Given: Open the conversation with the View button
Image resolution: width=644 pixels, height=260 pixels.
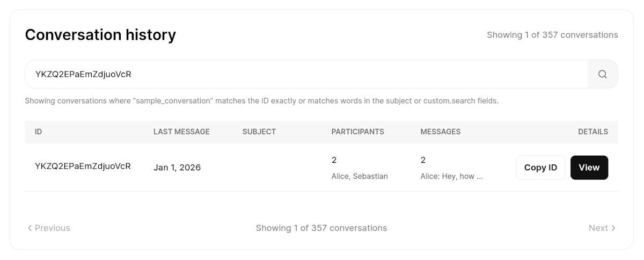Looking at the screenshot, I should (x=589, y=168).
